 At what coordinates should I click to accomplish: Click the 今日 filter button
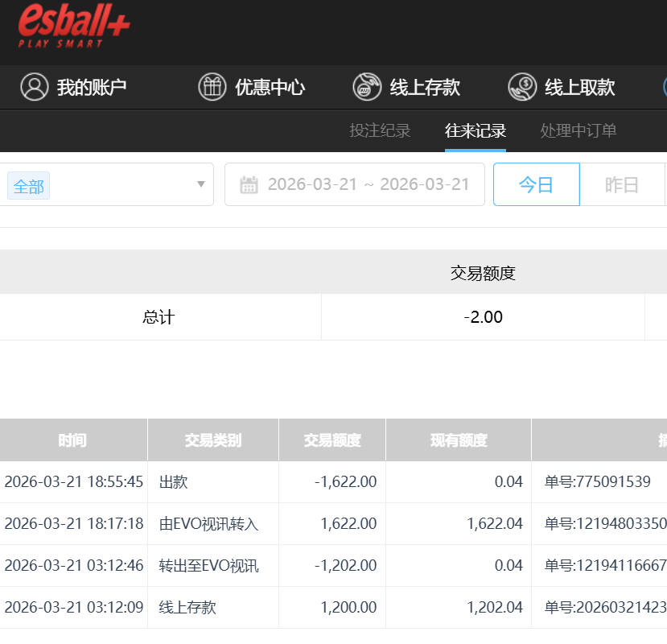click(536, 184)
